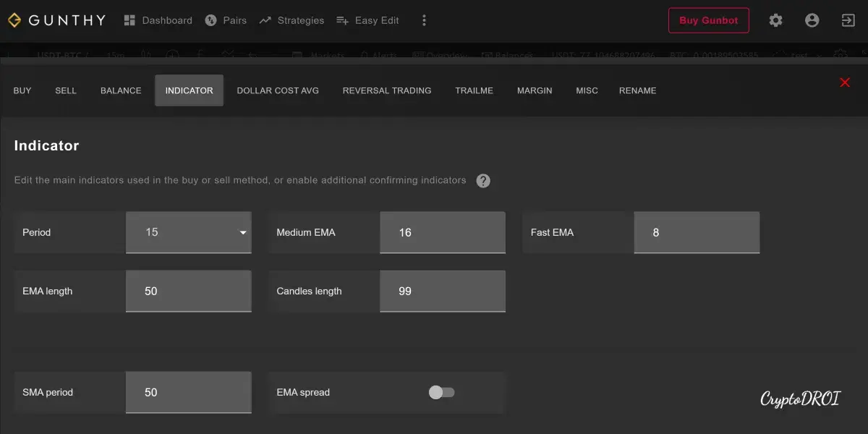Click the Dashboard grid icon
The height and width of the screenshot is (434, 868).
pos(130,20)
